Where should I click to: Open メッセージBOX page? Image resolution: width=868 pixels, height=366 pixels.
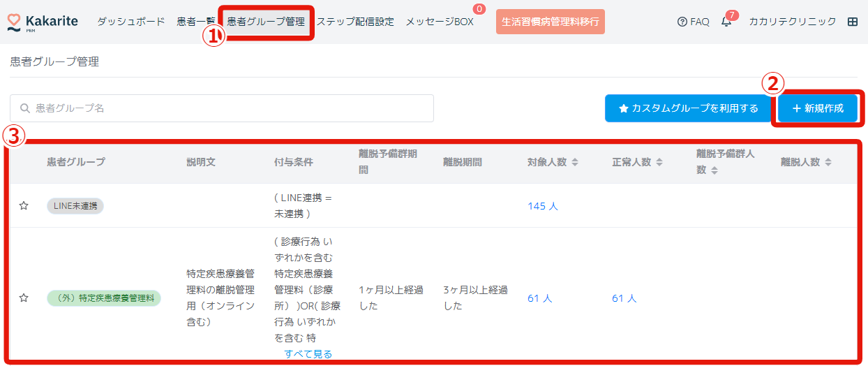click(x=440, y=22)
